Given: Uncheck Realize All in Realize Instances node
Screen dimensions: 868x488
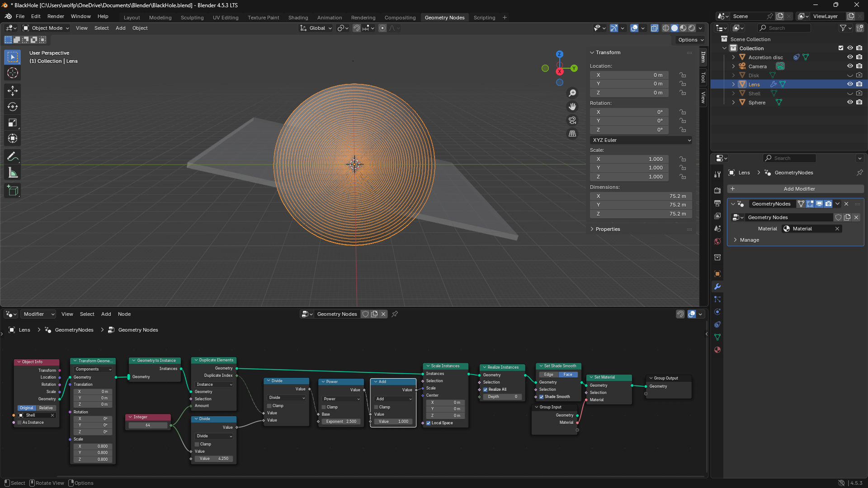Looking at the screenshot, I should click(486, 389).
